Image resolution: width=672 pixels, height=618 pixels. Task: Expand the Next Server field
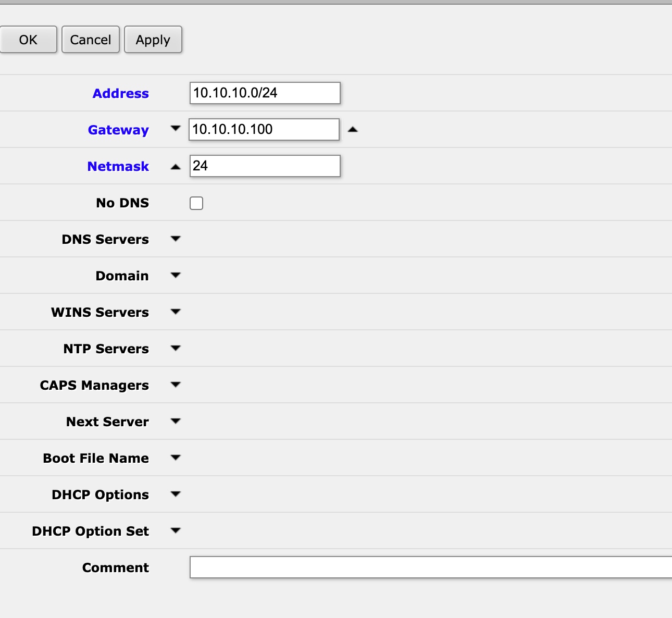(176, 422)
